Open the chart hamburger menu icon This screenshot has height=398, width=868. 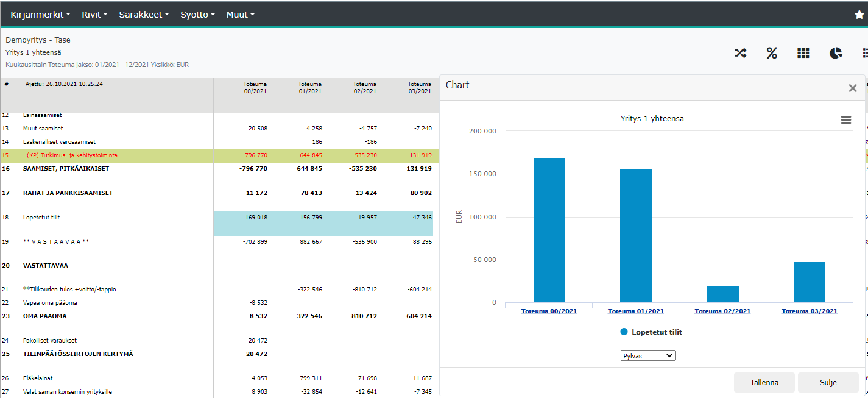(x=846, y=120)
